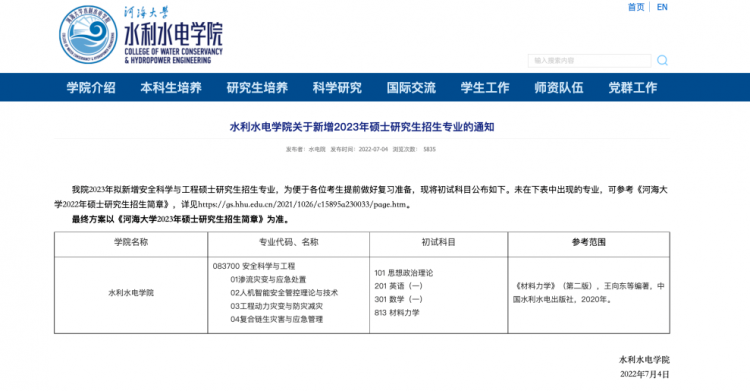The width and height of the screenshot is (750, 391).
Task: Click the magnifier search icon
Action: click(662, 60)
